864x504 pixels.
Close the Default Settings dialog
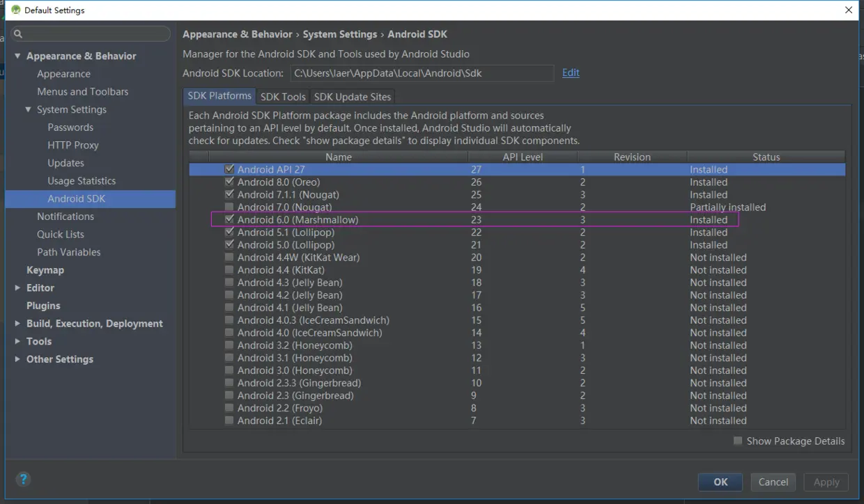pyautogui.click(x=848, y=10)
